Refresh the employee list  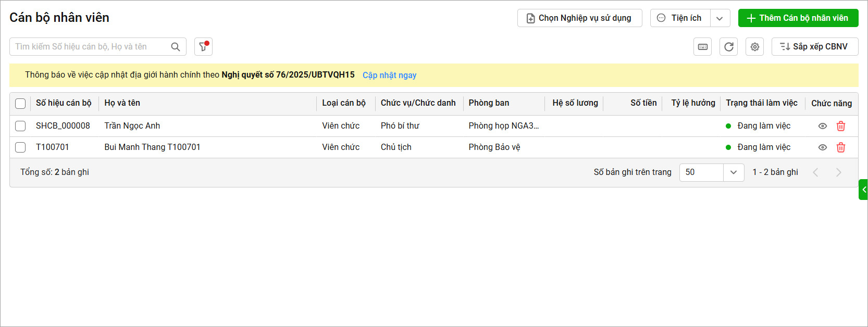[x=728, y=47]
